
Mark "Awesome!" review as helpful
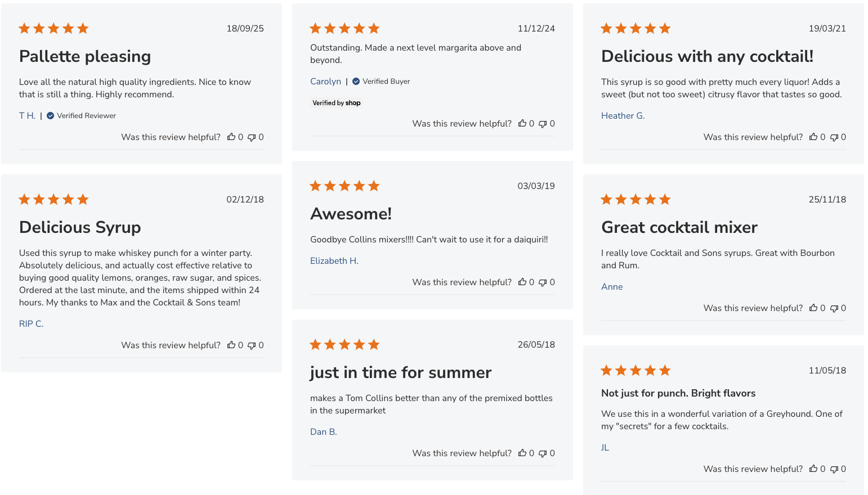coord(522,282)
